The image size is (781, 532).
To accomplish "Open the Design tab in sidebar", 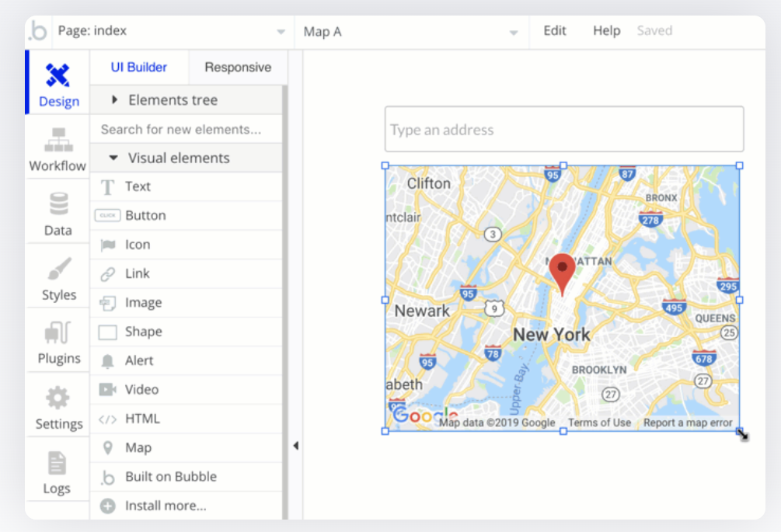I will click(58, 85).
